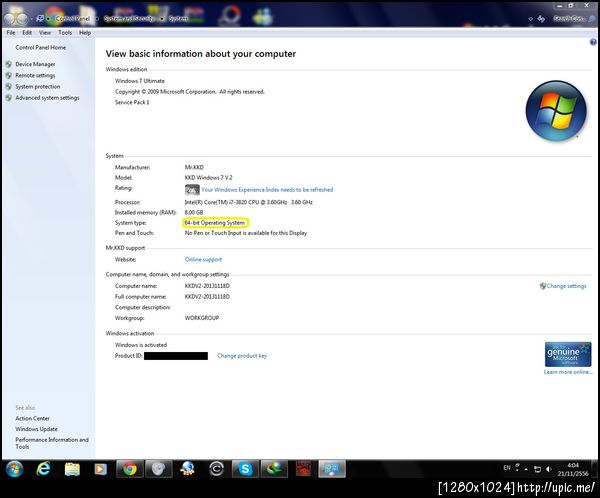Click the globe taskbar icon
Viewport: 600px width, 498px height.
click(188, 469)
